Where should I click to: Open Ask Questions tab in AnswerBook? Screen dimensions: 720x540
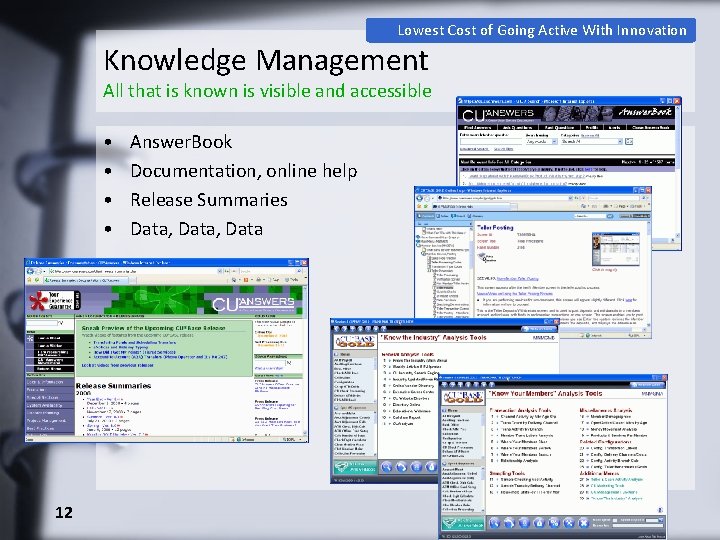coord(518,128)
